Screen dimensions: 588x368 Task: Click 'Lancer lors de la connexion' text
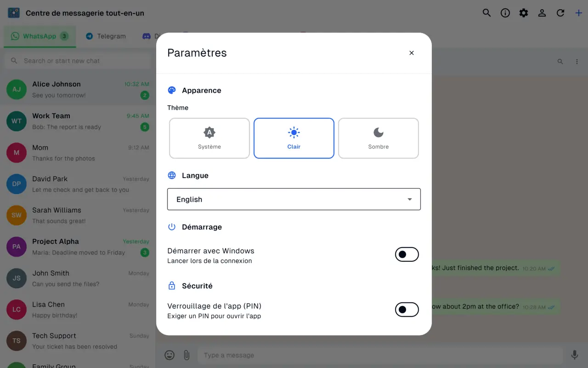[x=209, y=261]
